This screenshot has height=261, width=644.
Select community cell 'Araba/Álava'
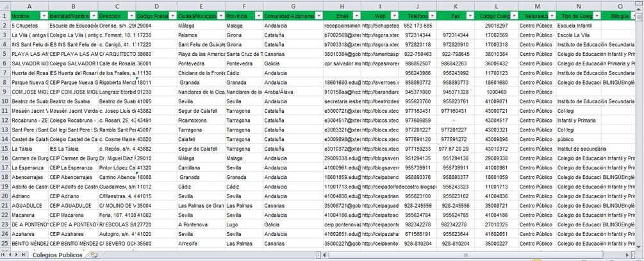293,92
